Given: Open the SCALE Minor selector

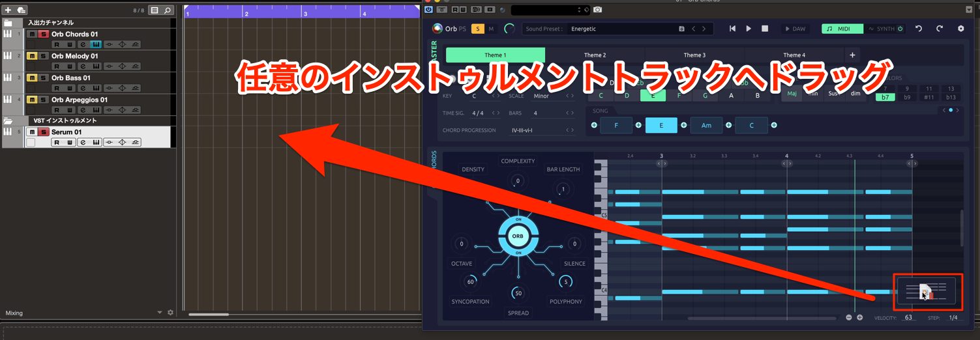Looking at the screenshot, I should (554, 96).
